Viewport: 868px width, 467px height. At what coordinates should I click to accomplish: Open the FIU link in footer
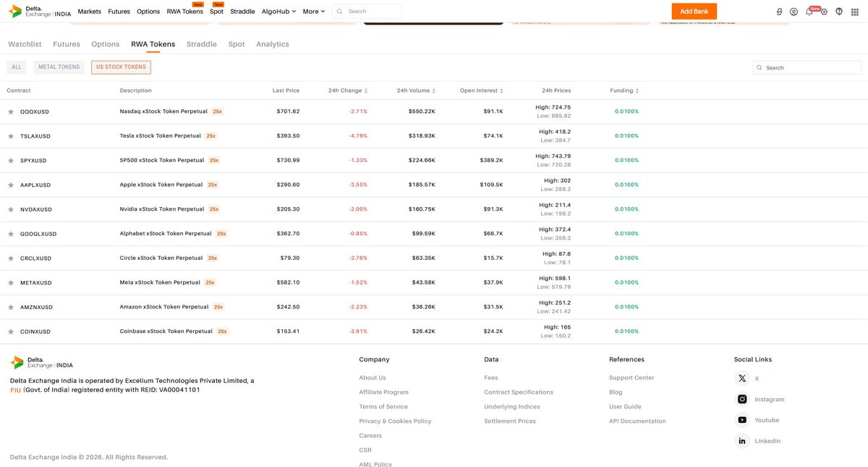(x=15, y=390)
